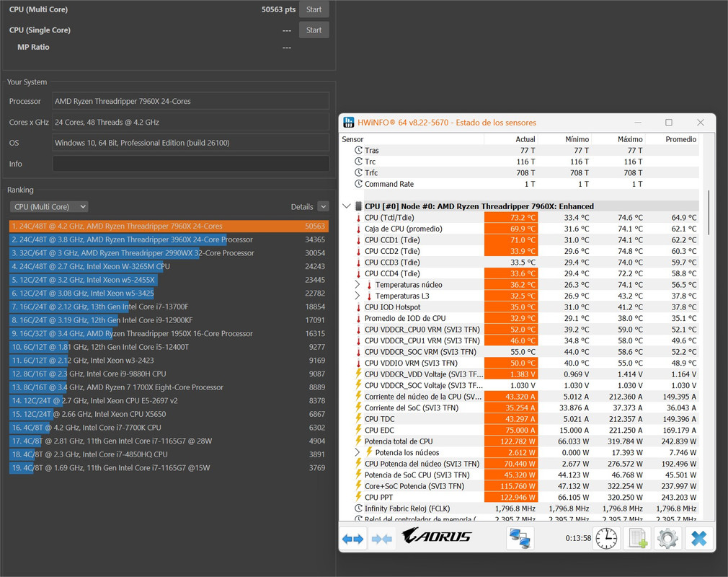Select the Threadripper 7960X ranking entry
728x577 pixels.
point(169,226)
